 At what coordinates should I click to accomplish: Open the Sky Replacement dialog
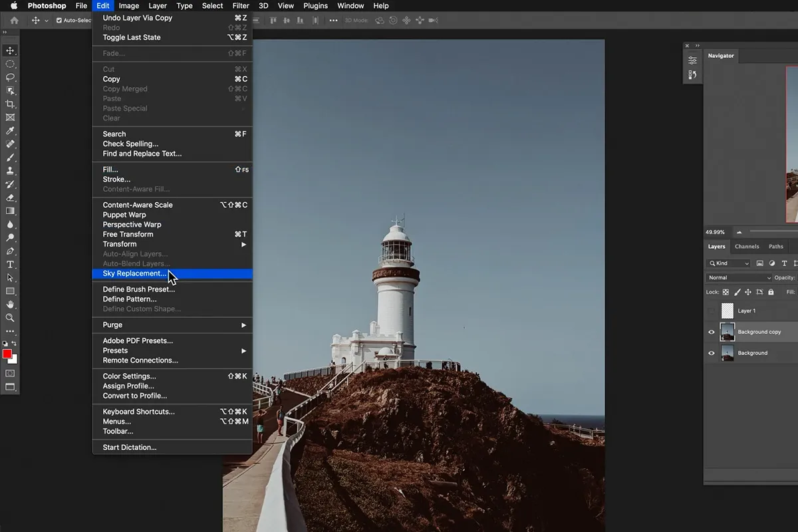134,273
